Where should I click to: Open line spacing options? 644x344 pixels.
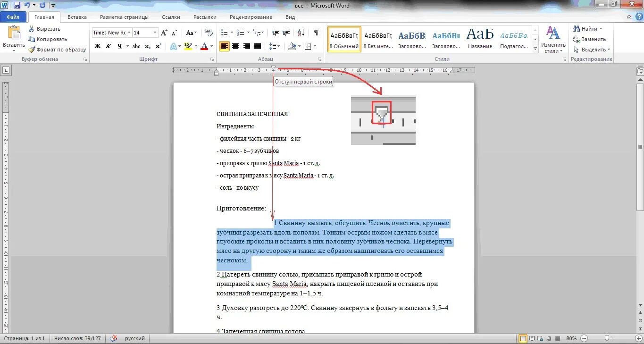(275, 46)
